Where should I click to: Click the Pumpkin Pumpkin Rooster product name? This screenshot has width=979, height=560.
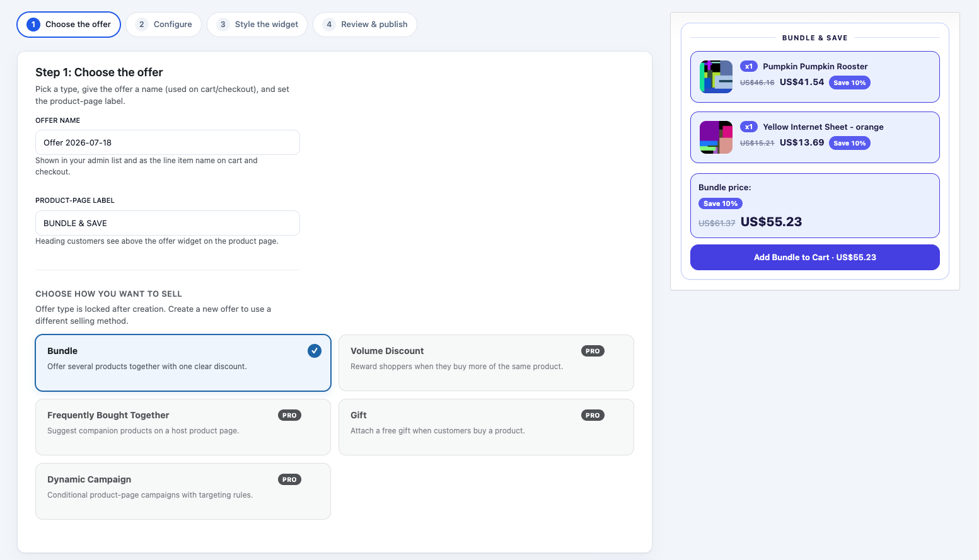point(815,66)
